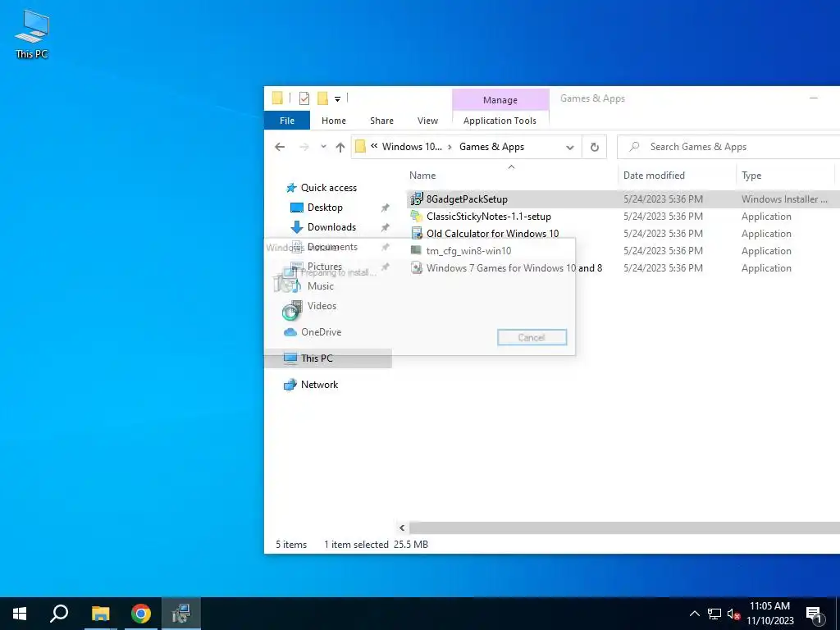Show hidden system tray icons

click(694, 614)
